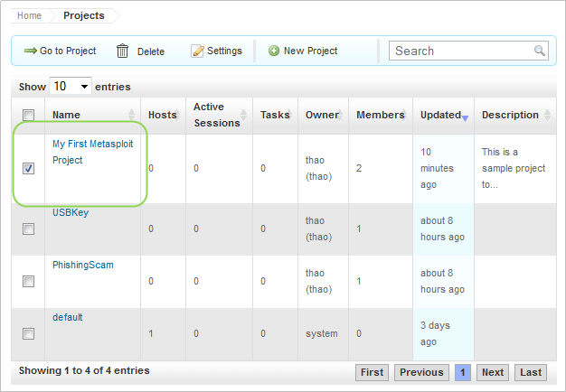Click the Settings pencil icon

point(197,51)
